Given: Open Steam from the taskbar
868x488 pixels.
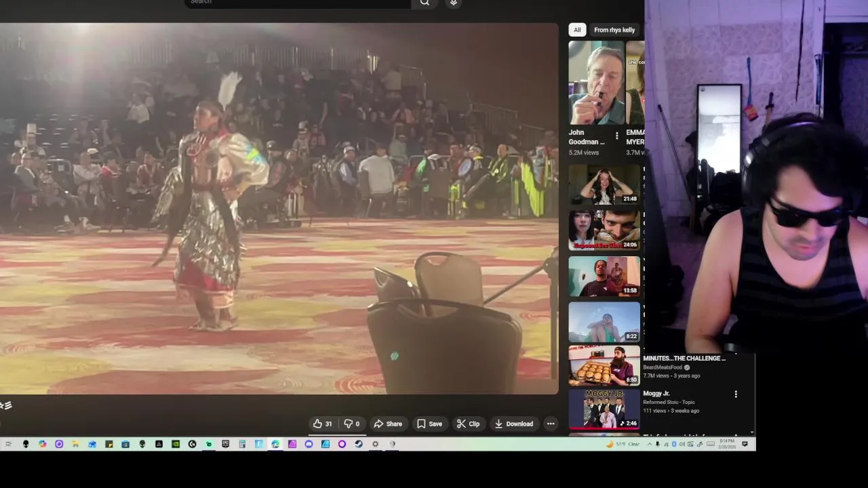Looking at the screenshot, I should 359,444.
